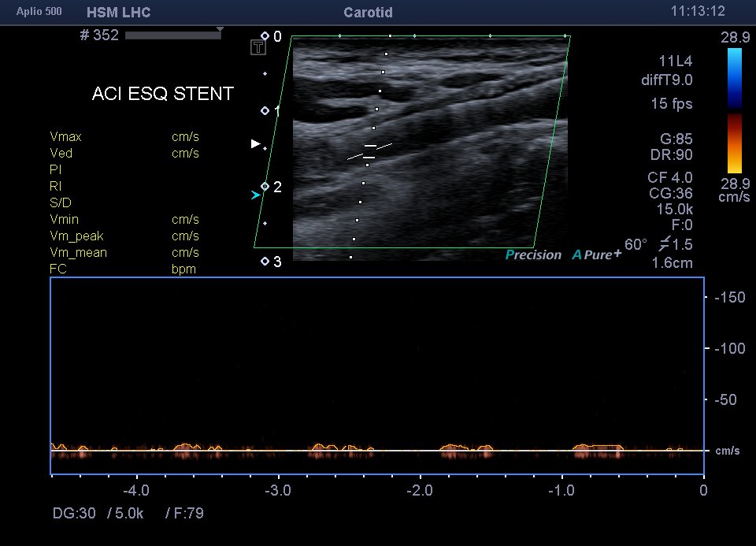Click the Vmin measurement label
The image size is (756, 546).
(x=64, y=220)
